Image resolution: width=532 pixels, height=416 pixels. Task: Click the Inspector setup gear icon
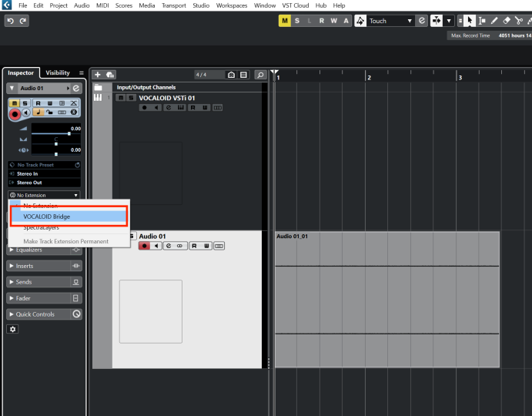tap(12, 329)
